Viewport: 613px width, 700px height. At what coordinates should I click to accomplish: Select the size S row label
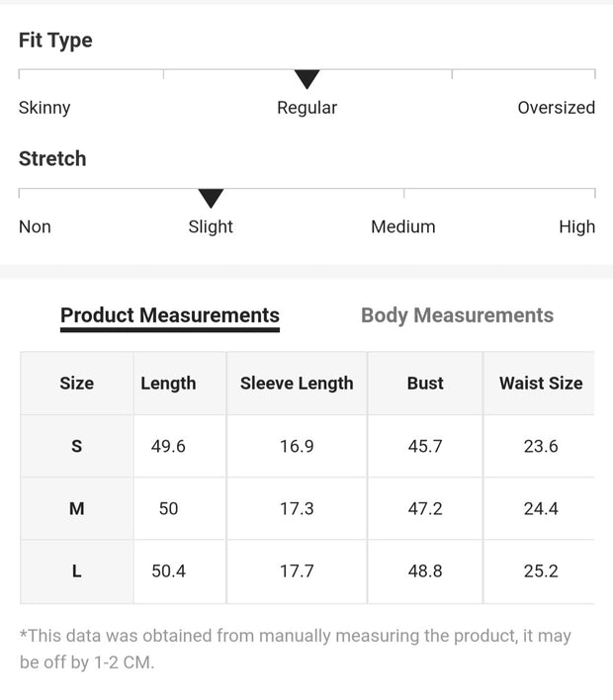pyautogui.click(x=77, y=446)
